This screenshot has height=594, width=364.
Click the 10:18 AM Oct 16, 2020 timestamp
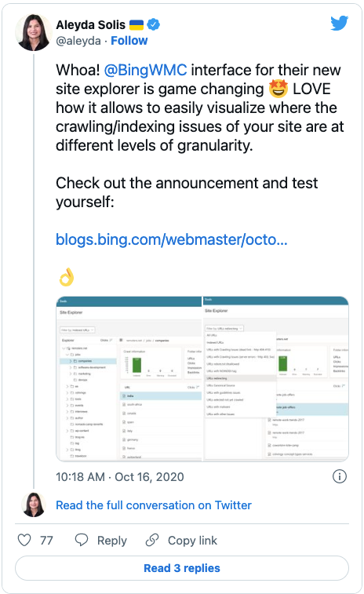click(120, 476)
